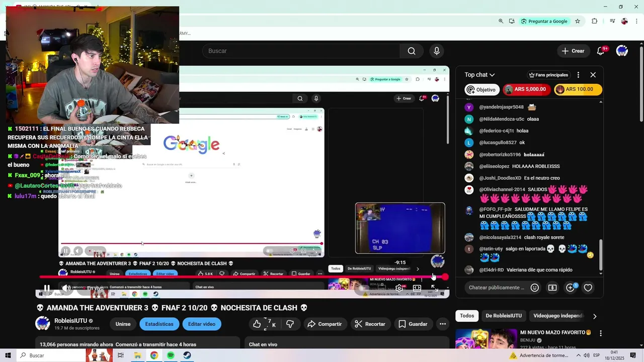Screen dimensions: 644x362
Task: Open options for MI NUEVO MAZO FAVORITO video
Action: coord(600,333)
